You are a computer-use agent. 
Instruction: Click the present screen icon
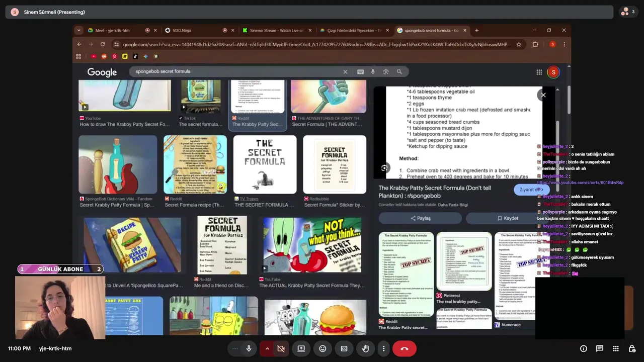point(301,348)
